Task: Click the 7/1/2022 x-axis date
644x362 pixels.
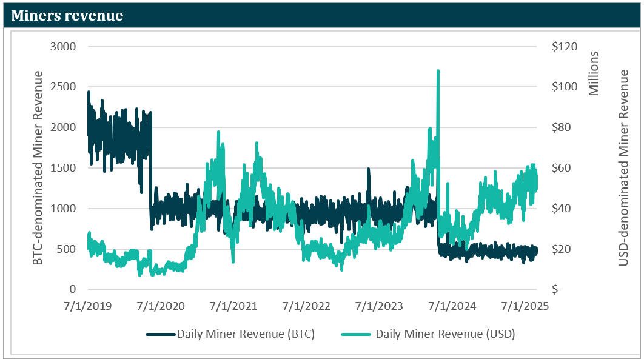Action: click(x=306, y=306)
